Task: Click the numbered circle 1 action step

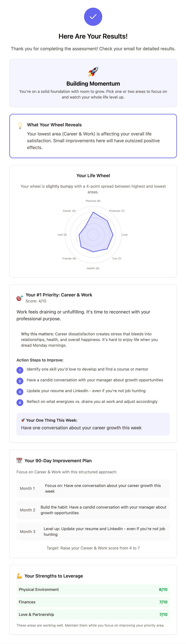Action: [x=20, y=370]
